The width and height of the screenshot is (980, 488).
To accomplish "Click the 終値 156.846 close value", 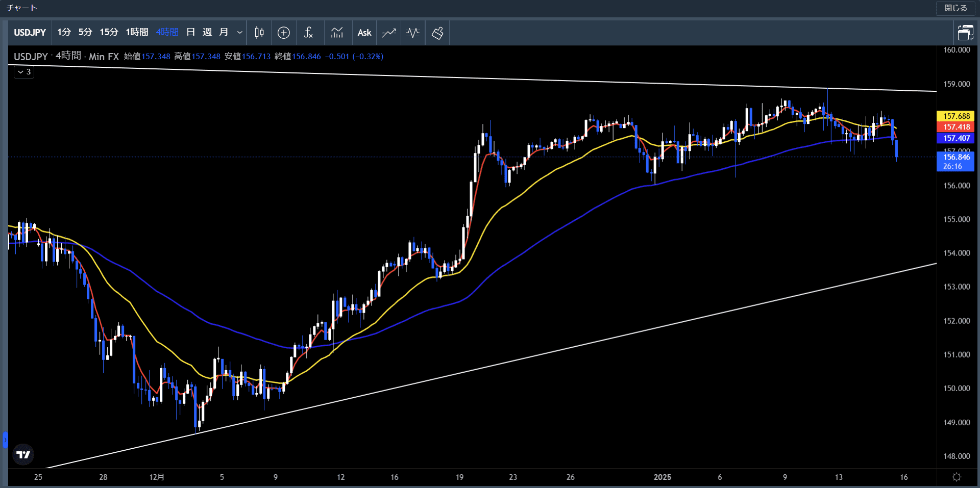I will click(x=298, y=57).
